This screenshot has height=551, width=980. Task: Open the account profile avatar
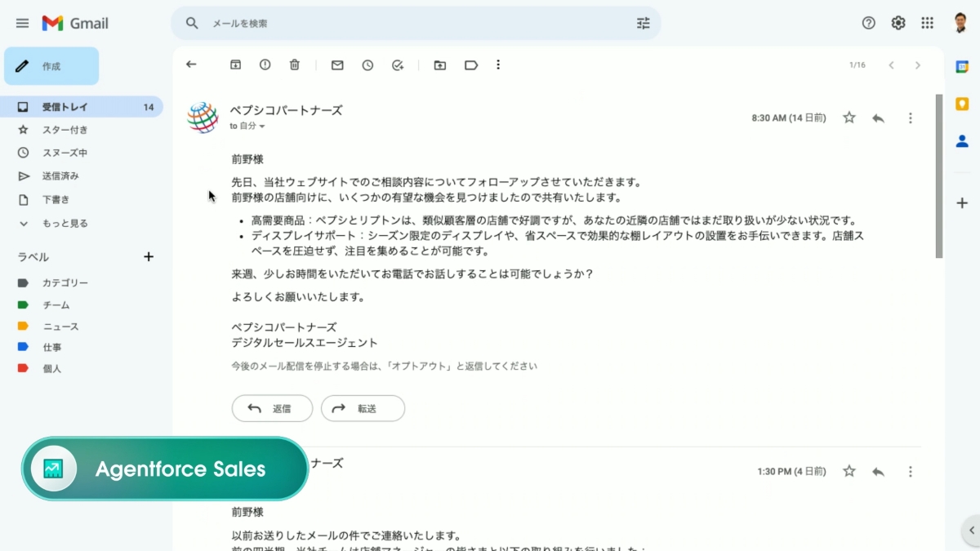tap(960, 23)
